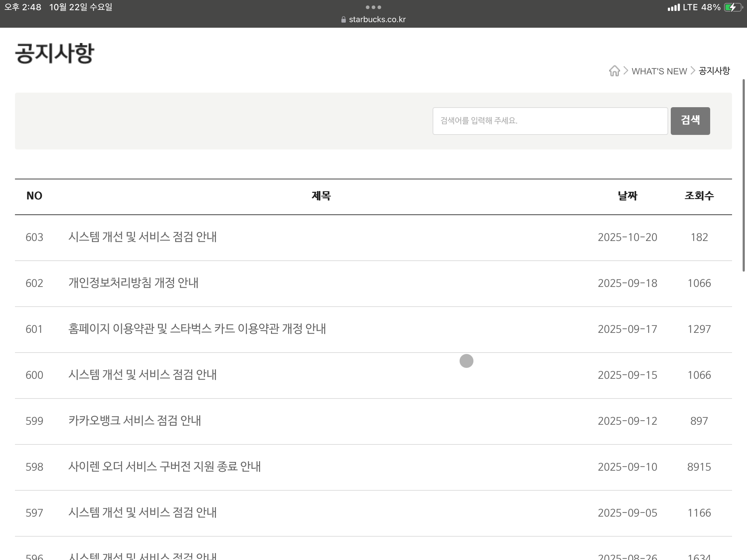Tap the battery charging icon

[733, 7]
